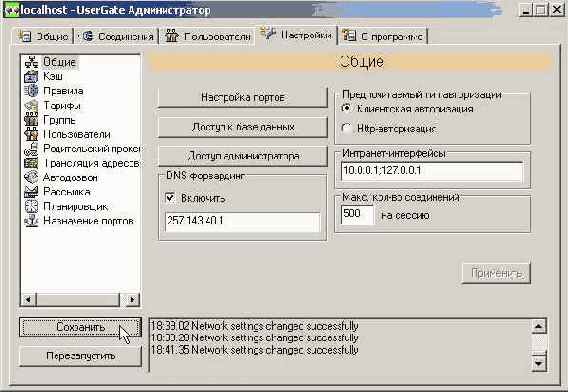Select Пользователи entry in sidebar

(x=77, y=134)
